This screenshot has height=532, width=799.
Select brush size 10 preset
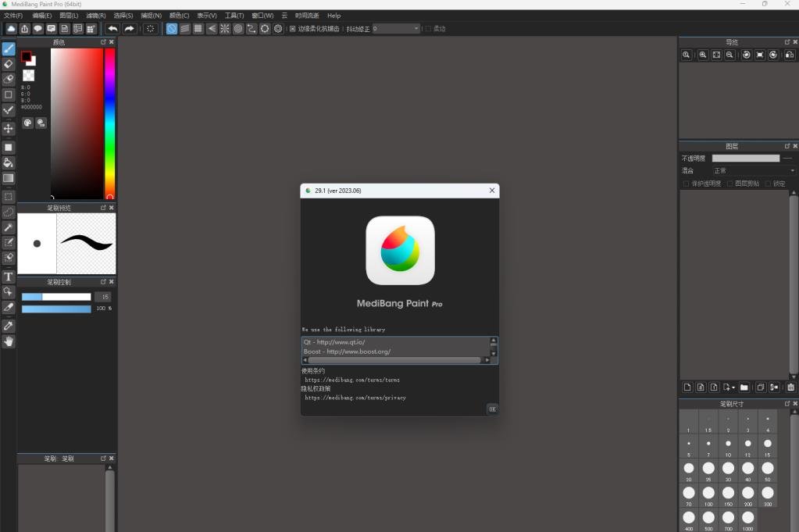pyautogui.click(x=728, y=446)
